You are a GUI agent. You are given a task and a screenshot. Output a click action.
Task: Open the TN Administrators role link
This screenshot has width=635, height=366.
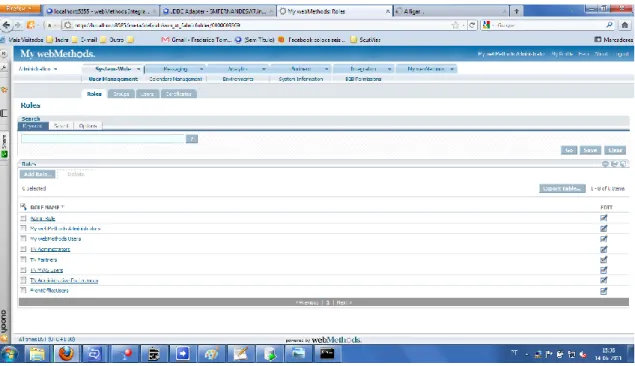point(50,249)
